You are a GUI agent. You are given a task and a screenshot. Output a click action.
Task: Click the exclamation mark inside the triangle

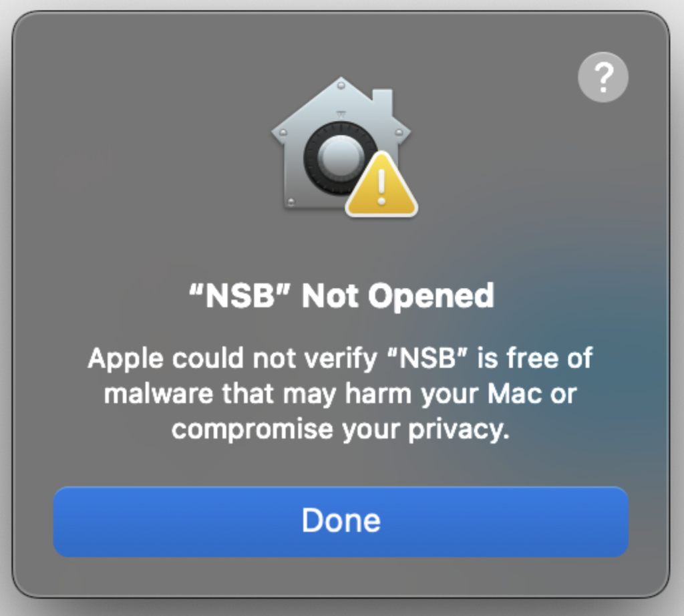pyautogui.click(x=381, y=186)
